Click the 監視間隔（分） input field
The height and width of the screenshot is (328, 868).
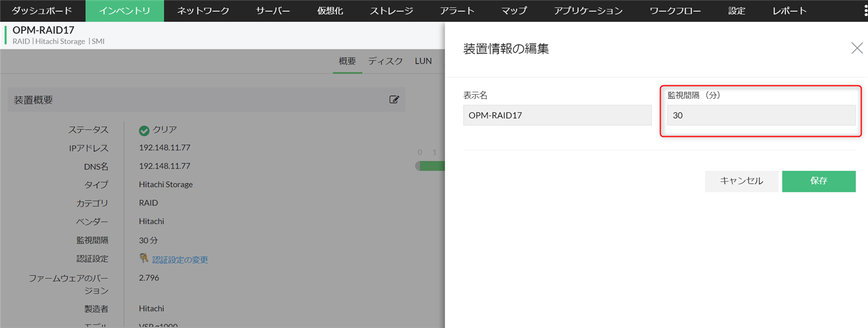tap(762, 115)
